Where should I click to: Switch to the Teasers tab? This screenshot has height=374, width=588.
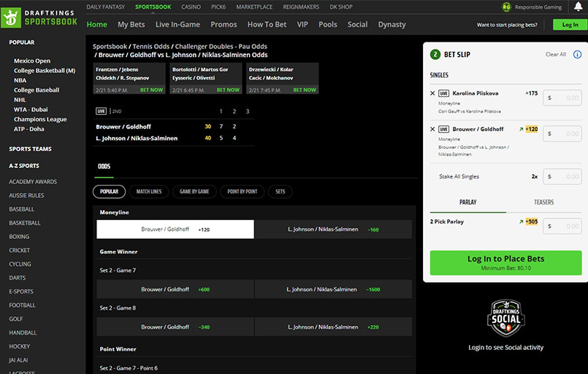543,202
